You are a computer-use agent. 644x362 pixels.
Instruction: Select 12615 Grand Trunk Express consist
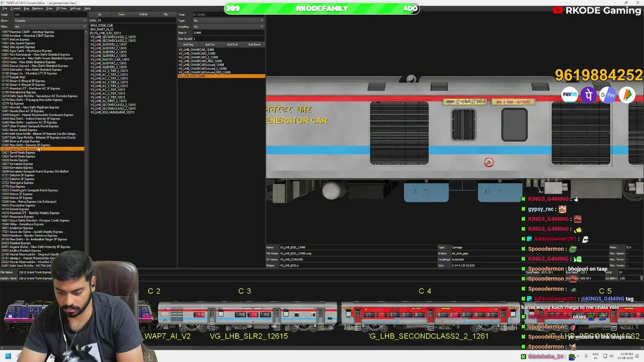click(x=42, y=149)
